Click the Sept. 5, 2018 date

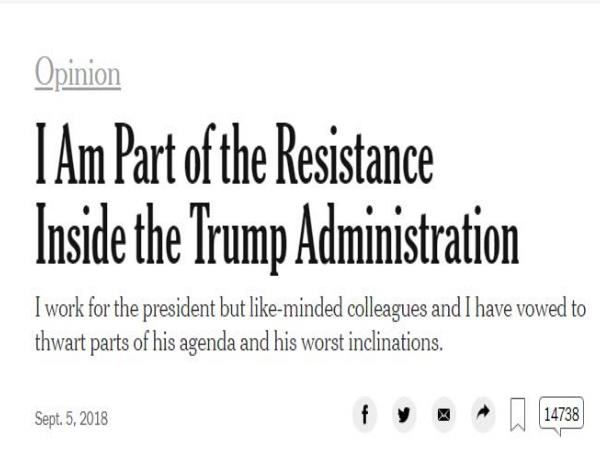click(69, 415)
